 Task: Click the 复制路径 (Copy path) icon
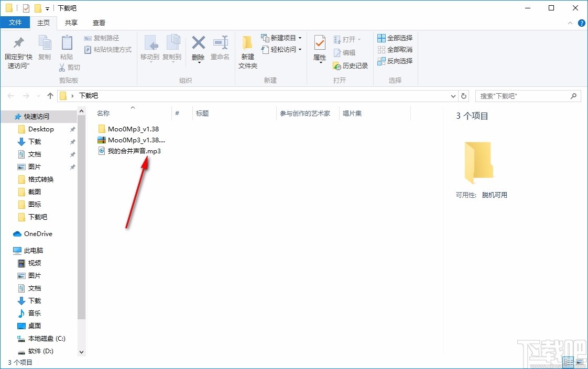pos(102,38)
